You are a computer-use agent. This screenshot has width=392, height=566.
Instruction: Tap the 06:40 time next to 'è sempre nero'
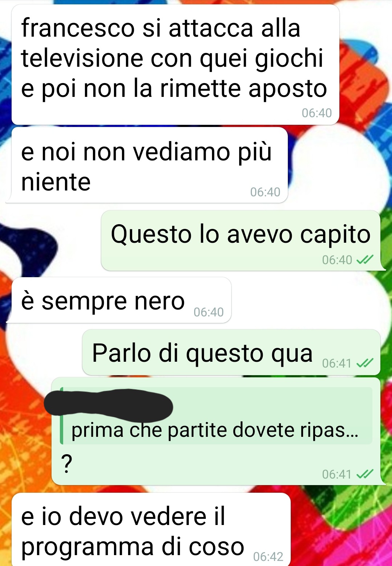pos(209,312)
